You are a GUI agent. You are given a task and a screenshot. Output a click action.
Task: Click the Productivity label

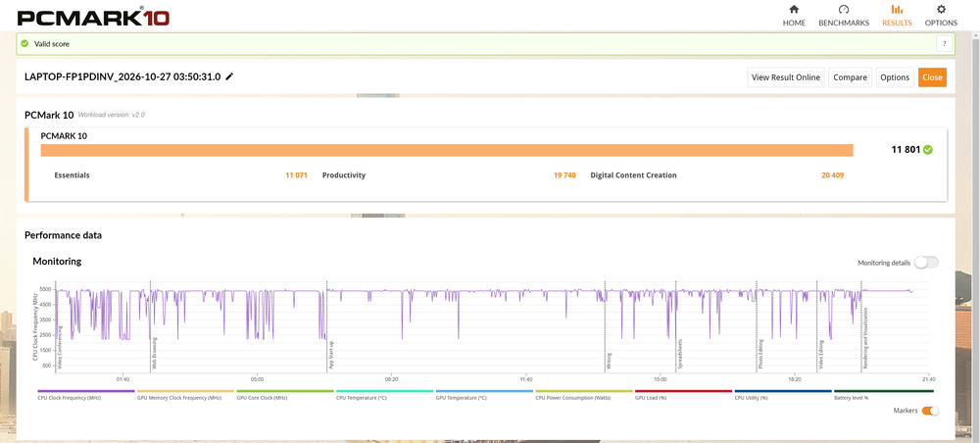[x=344, y=175]
